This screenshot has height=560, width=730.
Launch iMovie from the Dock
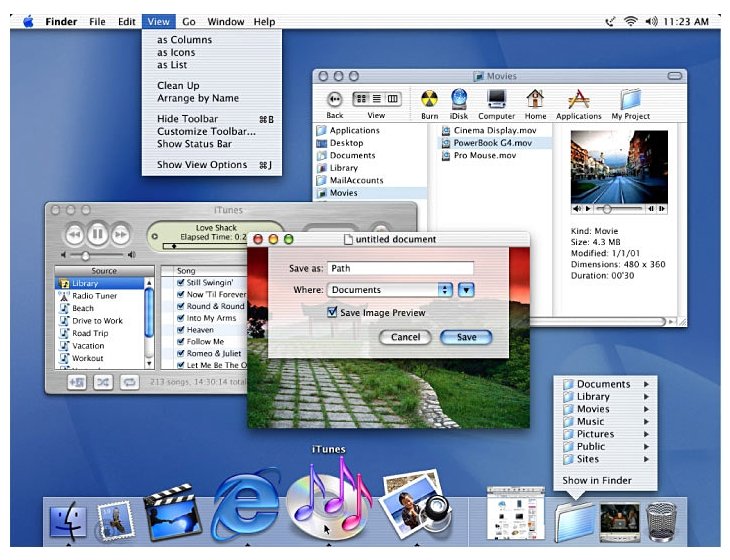pos(172,512)
